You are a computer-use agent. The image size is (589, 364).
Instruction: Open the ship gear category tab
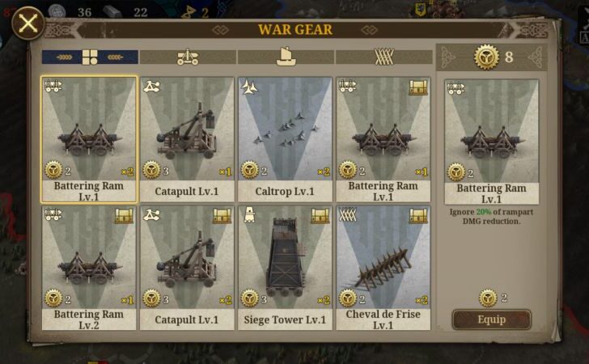click(x=286, y=57)
